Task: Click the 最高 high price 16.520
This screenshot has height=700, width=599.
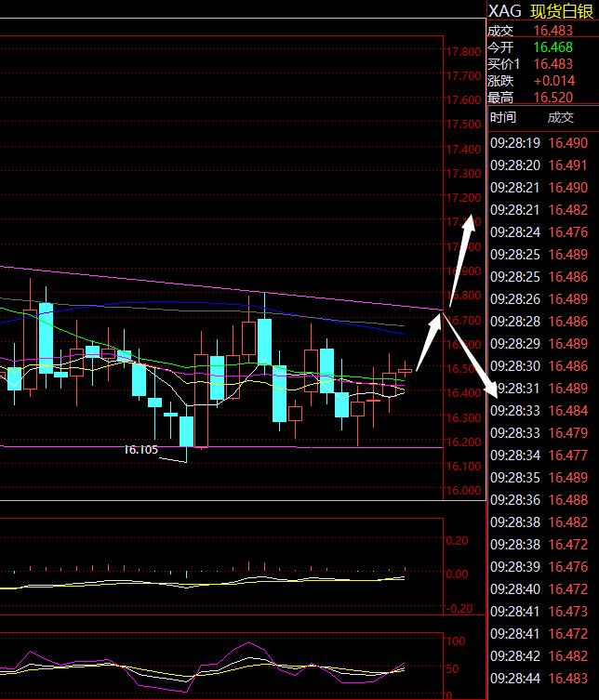Action: [x=555, y=98]
